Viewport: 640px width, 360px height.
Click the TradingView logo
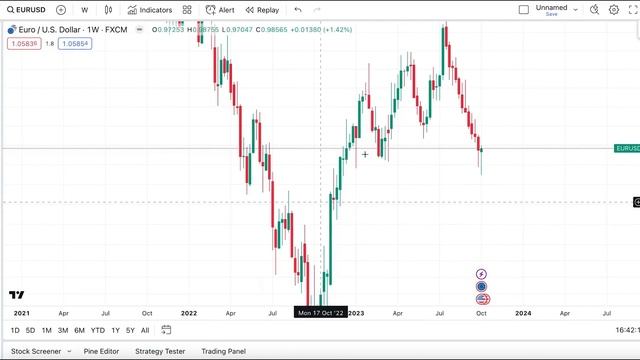(x=16, y=295)
